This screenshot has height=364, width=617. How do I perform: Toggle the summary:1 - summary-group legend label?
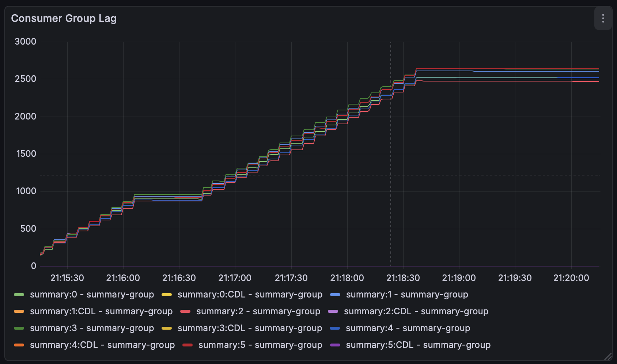[407, 295]
